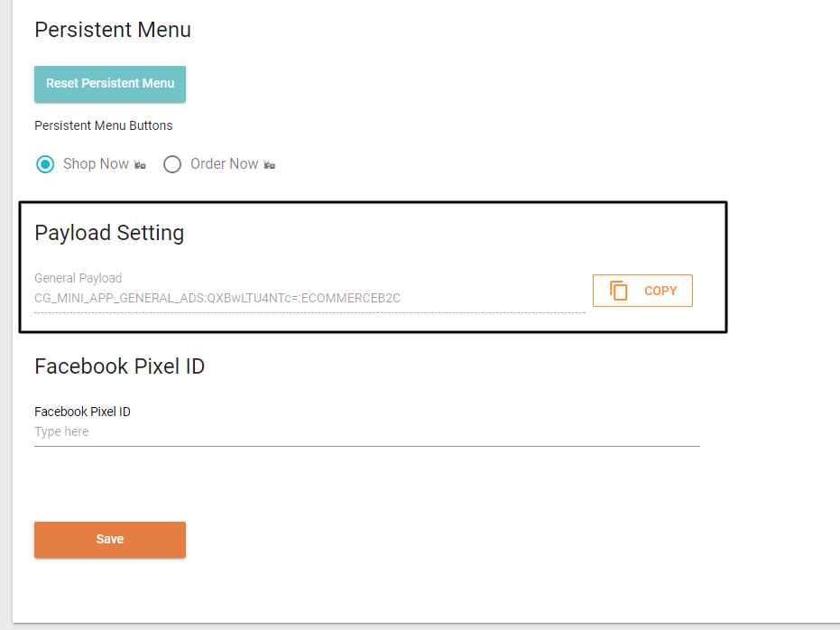Click the Persistent Menu heading
The image size is (840, 630).
tap(113, 30)
